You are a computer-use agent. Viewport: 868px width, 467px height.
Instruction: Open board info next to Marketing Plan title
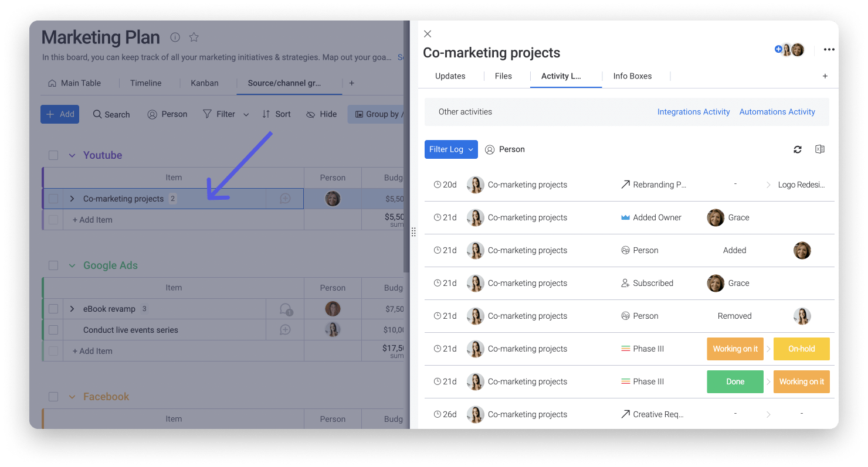tap(175, 37)
